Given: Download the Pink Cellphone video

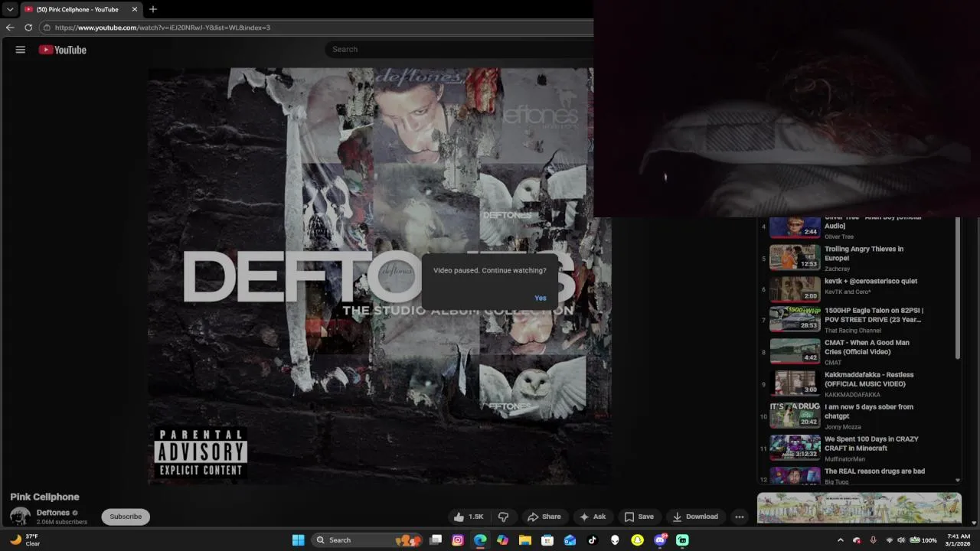Looking at the screenshot, I should click(x=695, y=517).
